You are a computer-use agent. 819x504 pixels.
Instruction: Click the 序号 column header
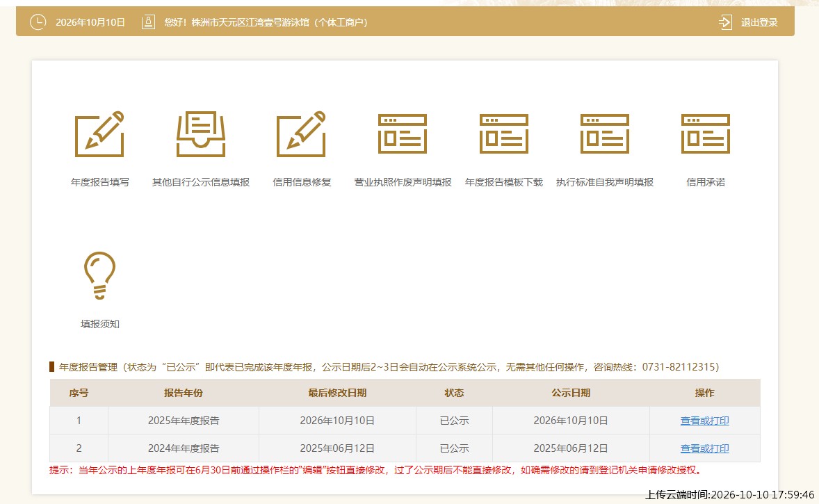79,393
